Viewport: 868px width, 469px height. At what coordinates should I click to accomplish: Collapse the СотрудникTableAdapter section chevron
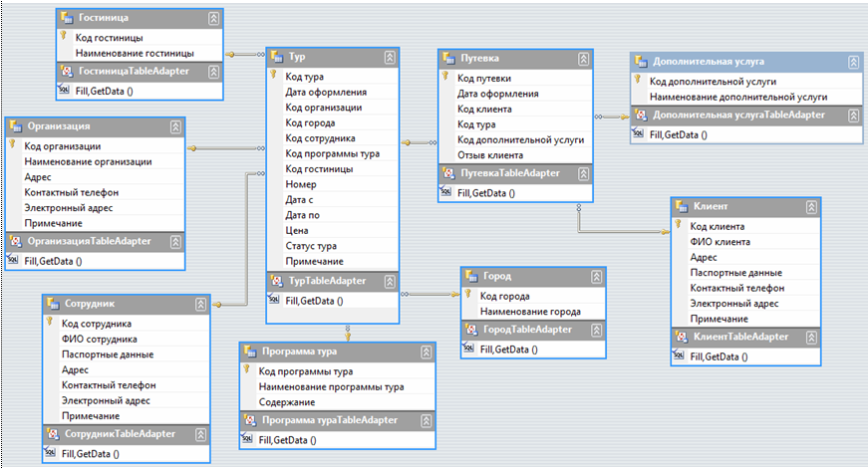200,434
